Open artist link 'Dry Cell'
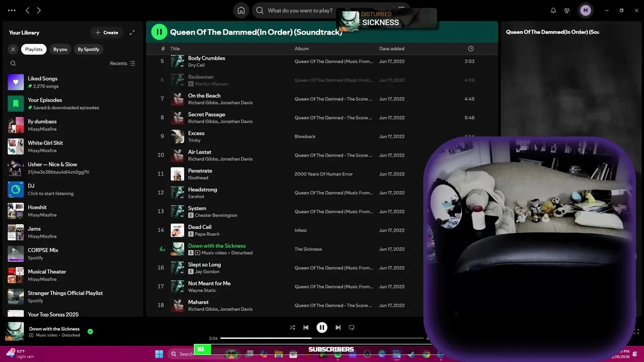This screenshot has height=362, width=644. [196, 65]
